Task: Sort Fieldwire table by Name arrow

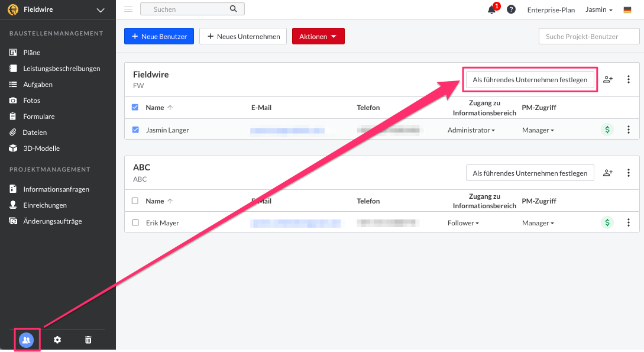Action: coord(170,108)
